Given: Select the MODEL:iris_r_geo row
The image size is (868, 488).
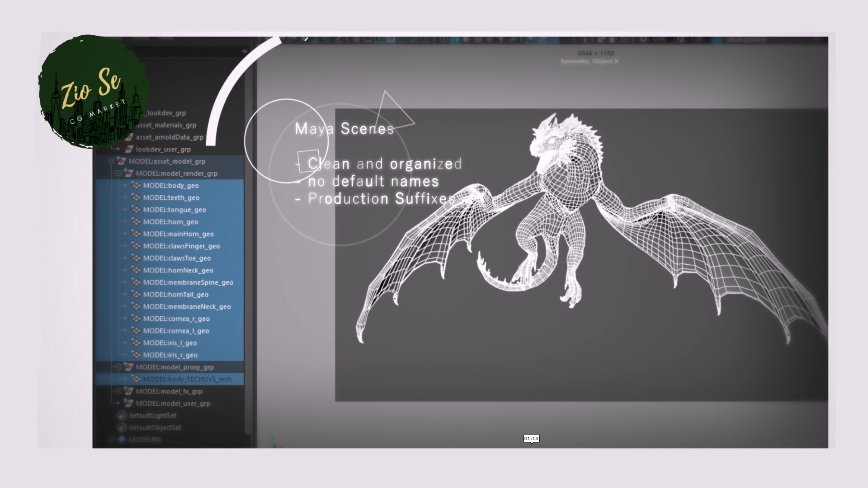Looking at the screenshot, I should point(170,355).
